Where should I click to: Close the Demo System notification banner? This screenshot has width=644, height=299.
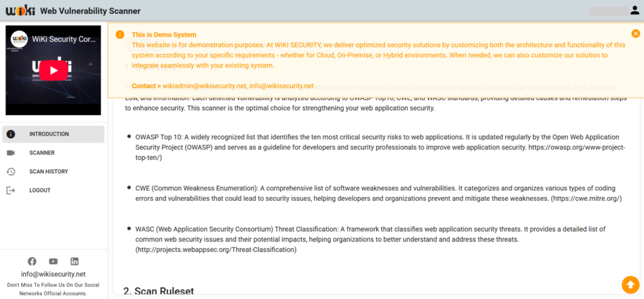[x=635, y=33]
